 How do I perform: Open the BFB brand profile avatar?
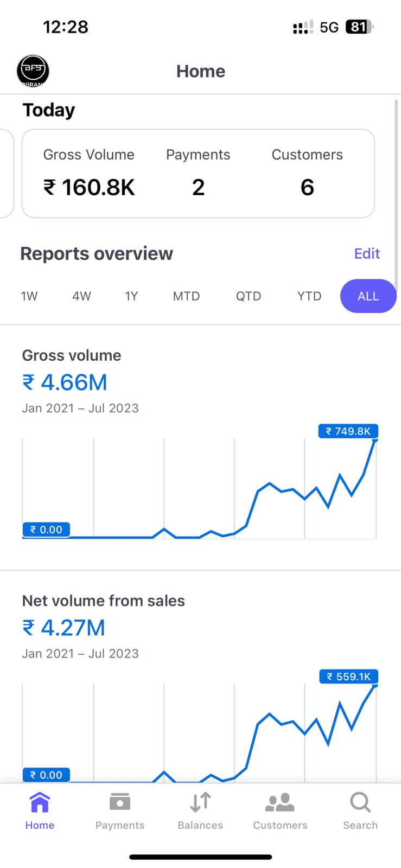pos(33,71)
